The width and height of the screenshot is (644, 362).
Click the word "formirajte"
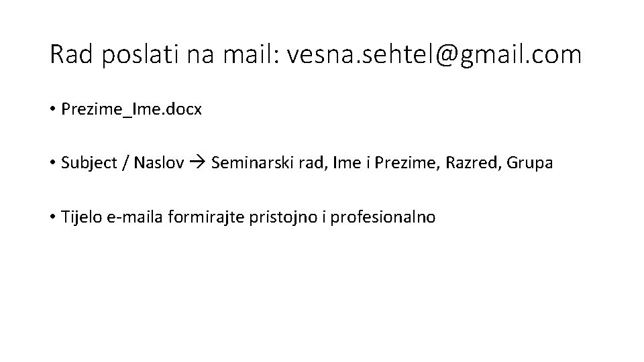(x=195, y=217)
